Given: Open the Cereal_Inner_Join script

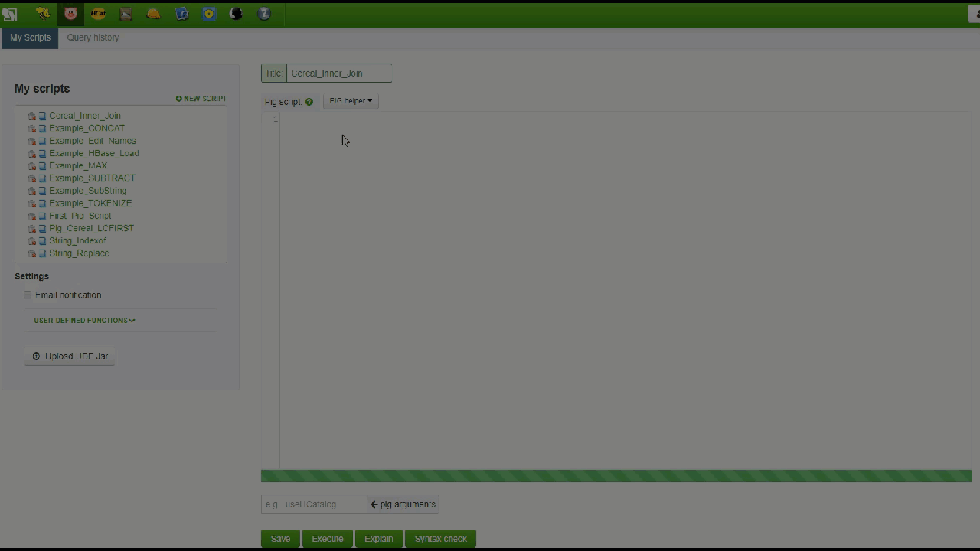Looking at the screenshot, I should pyautogui.click(x=85, y=116).
